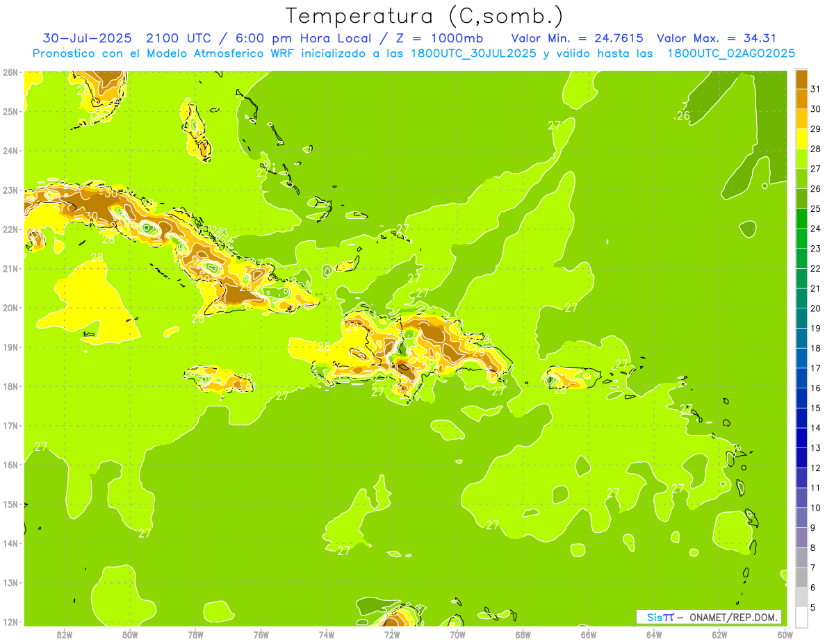This screenshot has height=644, width=834.
Task: Click the colorbar value '15'
Action: tap(816, 408)
